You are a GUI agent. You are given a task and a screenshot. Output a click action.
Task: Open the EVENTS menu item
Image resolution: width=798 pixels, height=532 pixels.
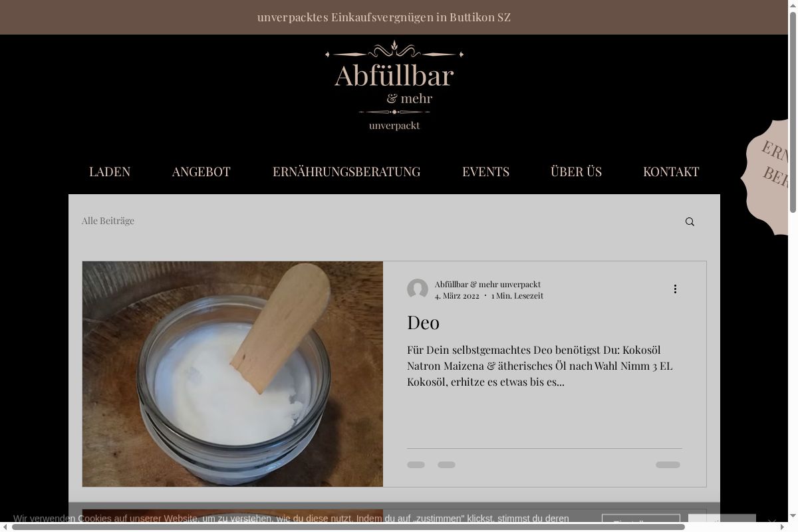(485, 172)
